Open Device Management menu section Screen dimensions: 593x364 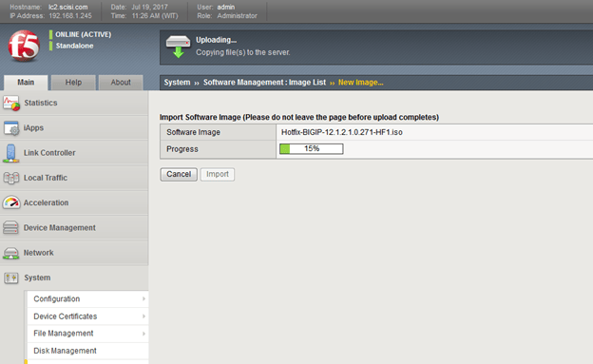pos(74,228)
